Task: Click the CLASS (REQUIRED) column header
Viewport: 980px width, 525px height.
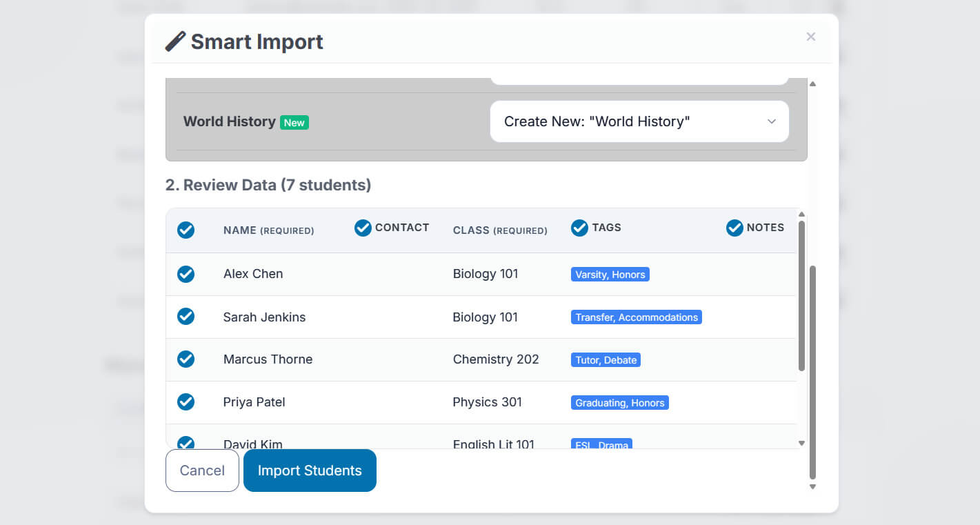Action: 500,230
